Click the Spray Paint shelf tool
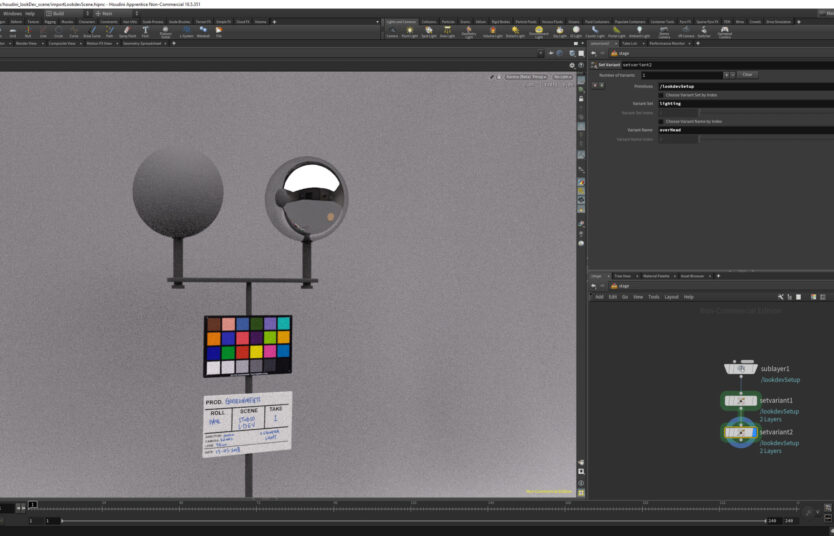The width and height of the screenshot is (834, 536). [127, 31]
